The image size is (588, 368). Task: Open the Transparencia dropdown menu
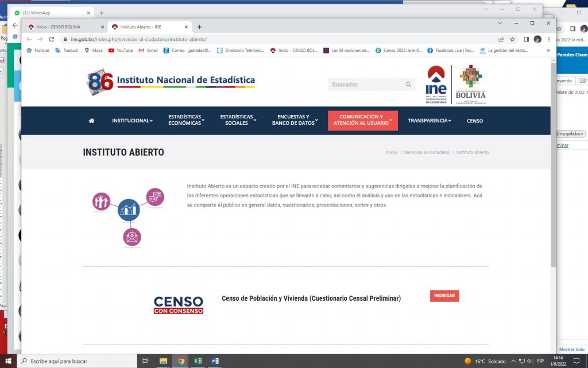click(x=429, y=121)
